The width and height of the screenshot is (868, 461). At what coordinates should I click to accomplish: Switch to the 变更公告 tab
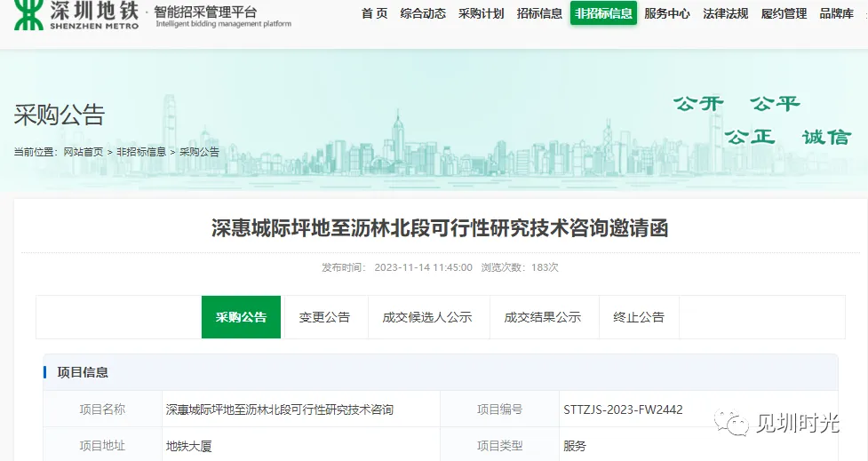point(324,317)
